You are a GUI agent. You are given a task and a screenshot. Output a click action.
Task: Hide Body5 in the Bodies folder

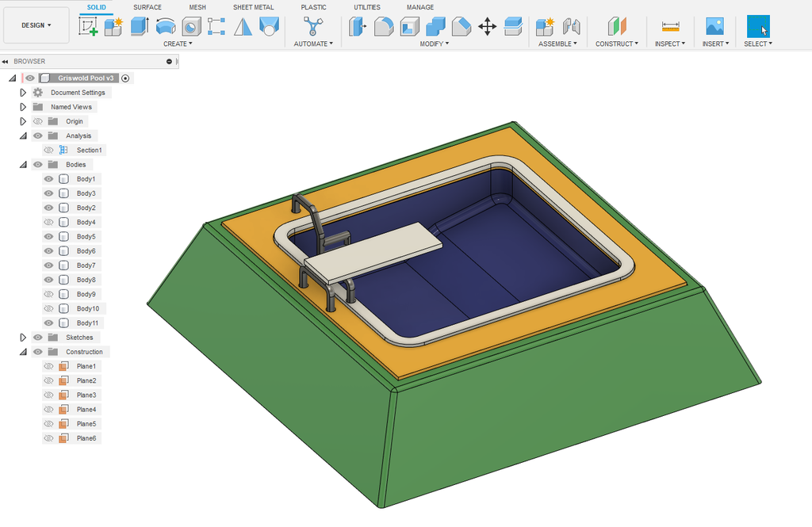(x=49, y=236)
